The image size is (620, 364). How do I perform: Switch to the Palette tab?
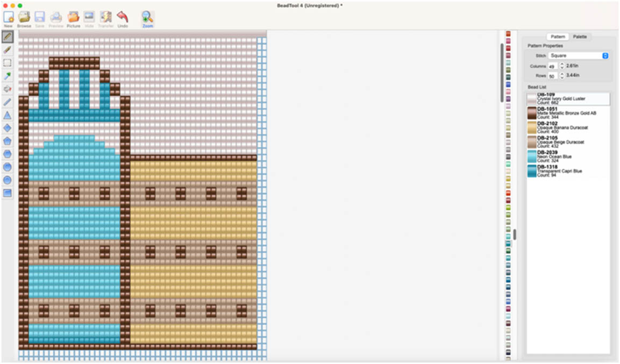580,37
